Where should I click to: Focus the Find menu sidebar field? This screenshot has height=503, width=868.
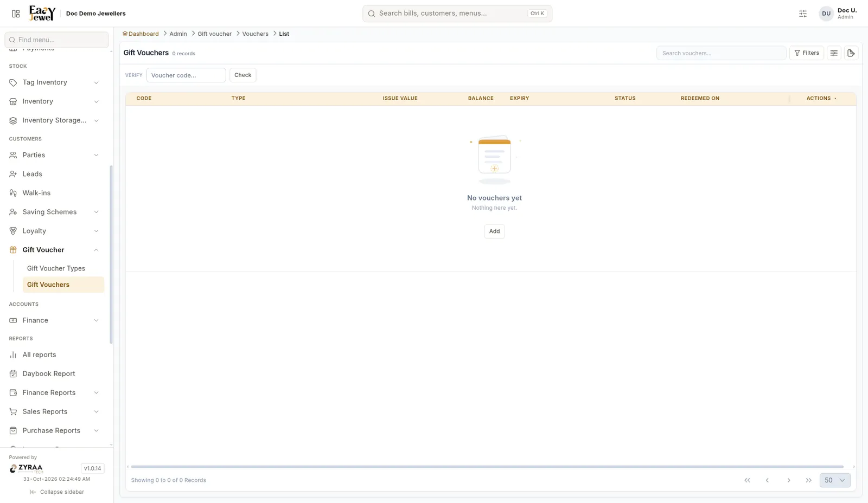pos(56,40)
